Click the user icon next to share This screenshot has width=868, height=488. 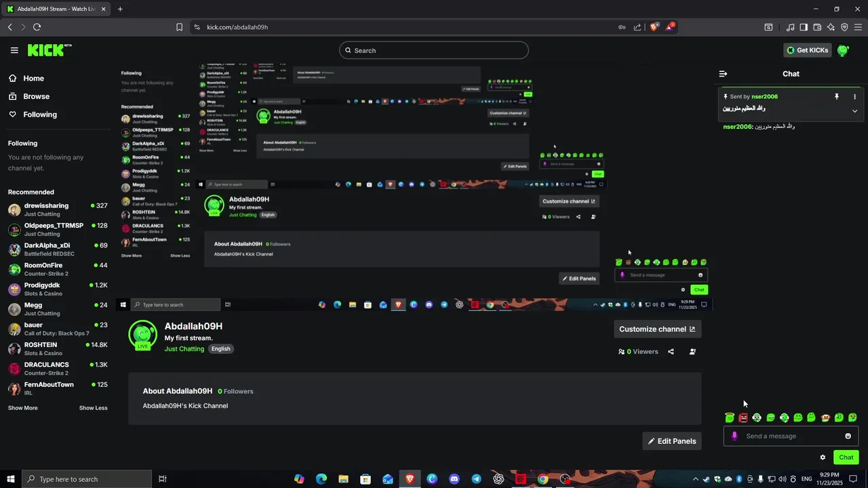click(692, 352)
